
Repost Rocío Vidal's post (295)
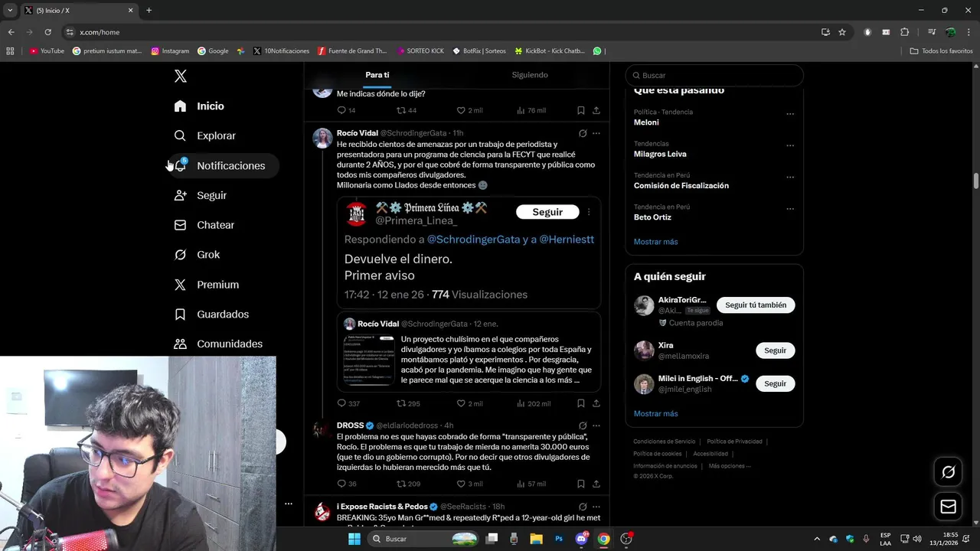408,403
